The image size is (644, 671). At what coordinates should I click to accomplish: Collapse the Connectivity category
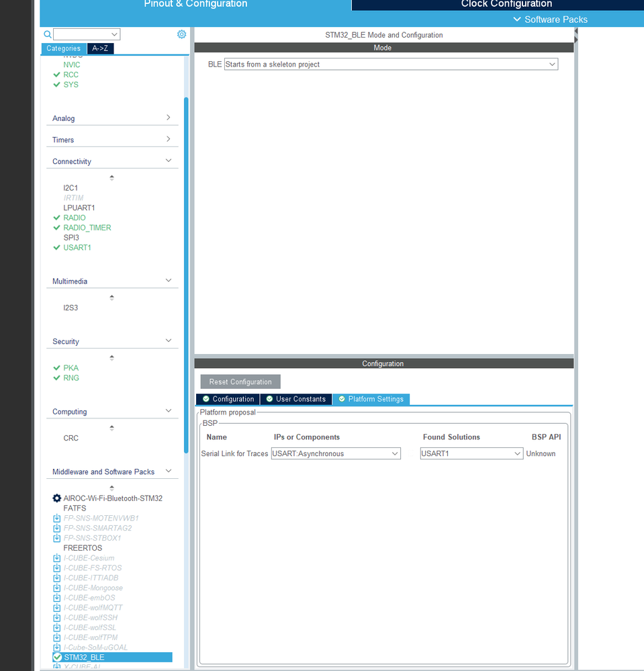[x=168, y=161]
